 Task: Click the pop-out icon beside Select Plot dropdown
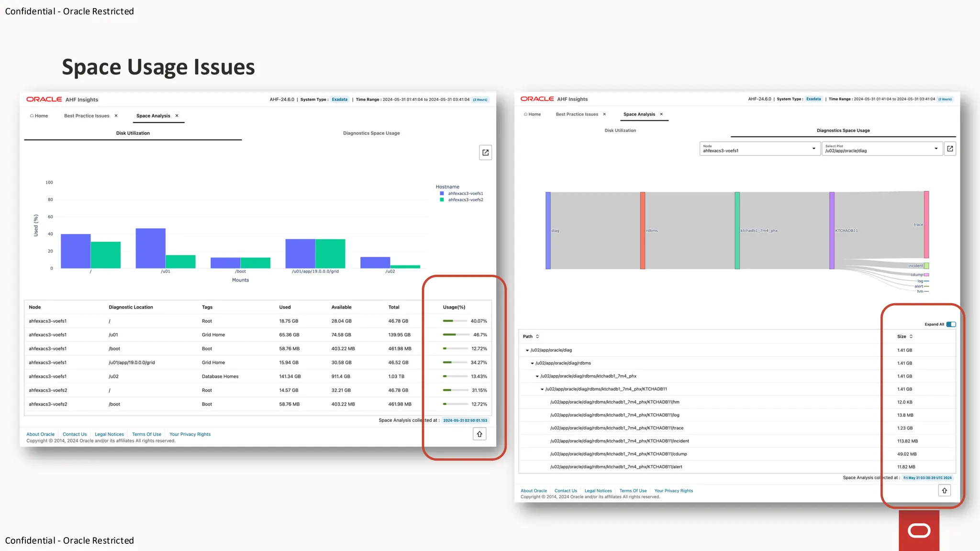(x=950, y=149)
